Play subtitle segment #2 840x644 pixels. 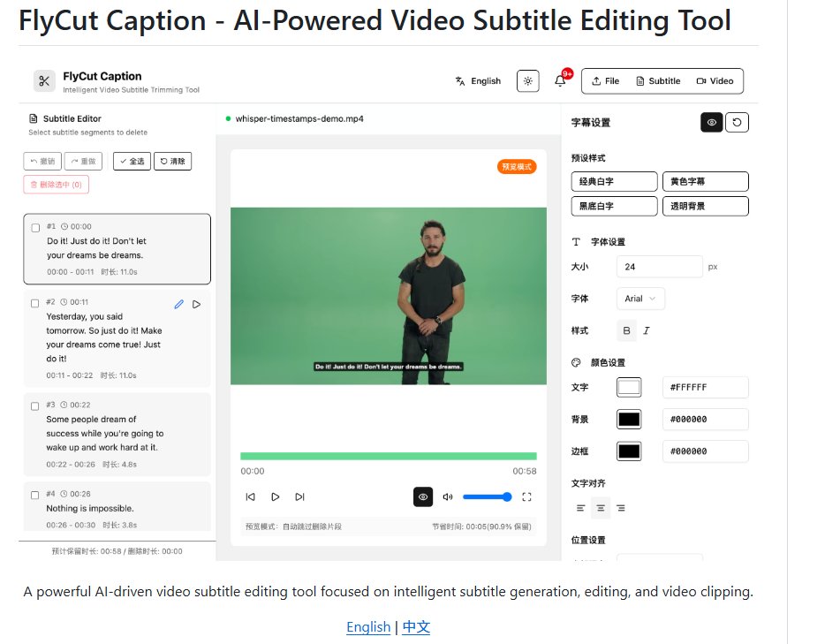coord(197,304)
